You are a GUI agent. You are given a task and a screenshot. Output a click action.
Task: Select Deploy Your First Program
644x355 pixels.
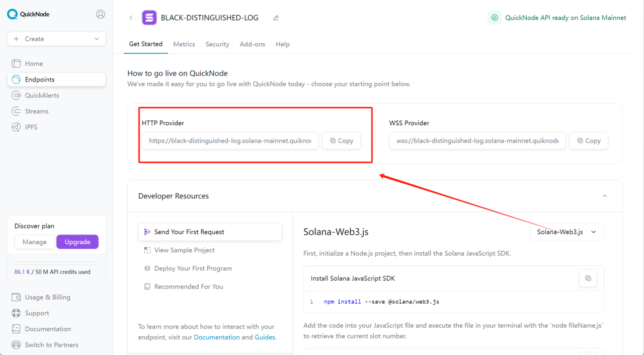point(193,268)
